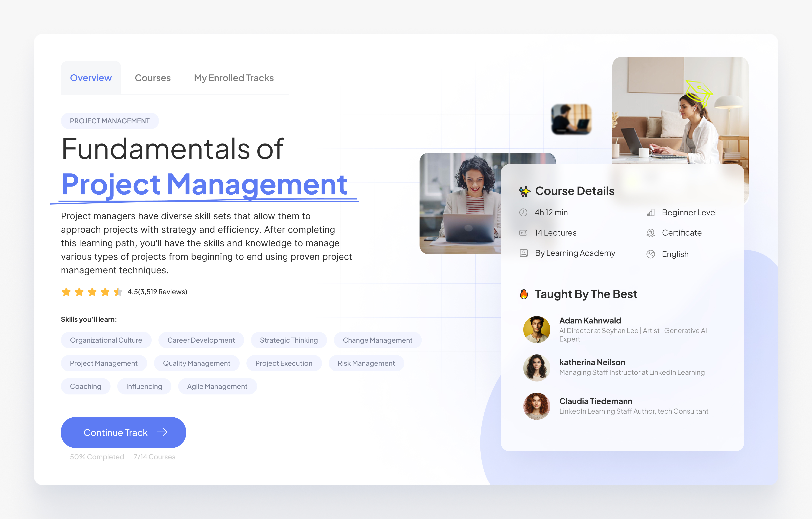Screen dimensions: 812x519
Task: Click the Certificate label
Action: (x=682, y=233)
